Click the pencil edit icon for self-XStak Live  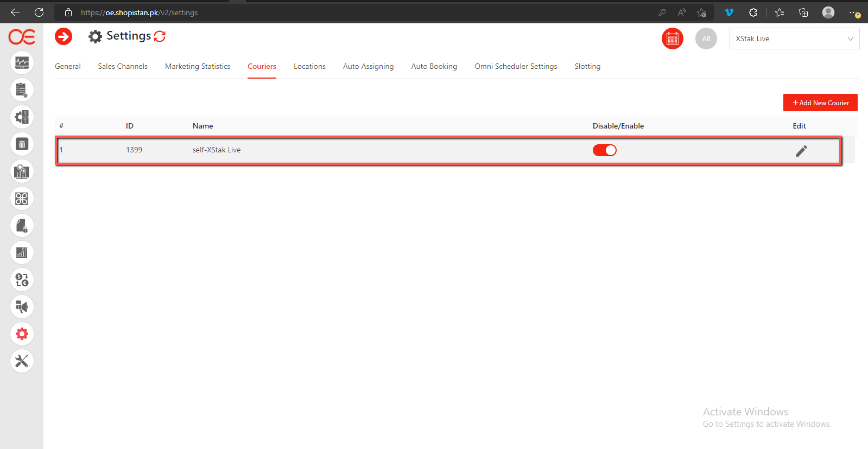pyautogui.click(x=801, y=151)
